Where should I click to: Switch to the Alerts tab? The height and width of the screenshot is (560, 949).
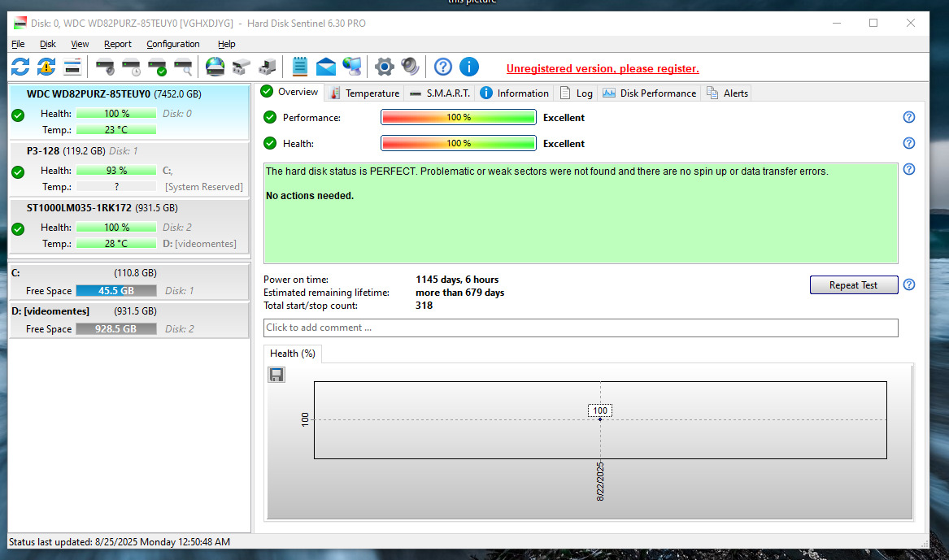[728, 93]
